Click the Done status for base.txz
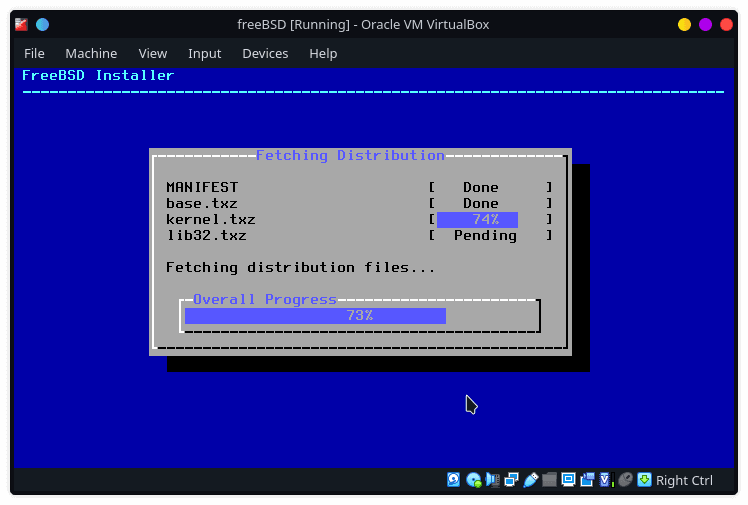Screen dimensions: 748x505 coord(481,203)
